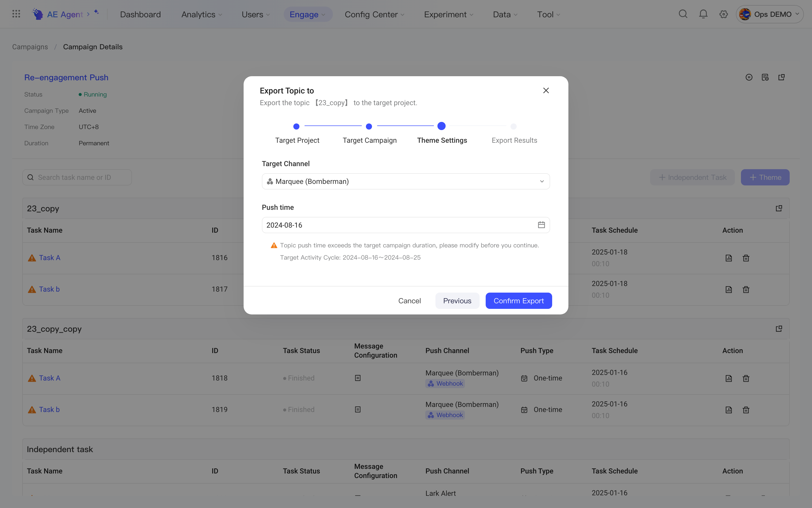This screenshot has height=508, width=812.
Task: Click the Independent Task button
Action: (x=692, y=177)
